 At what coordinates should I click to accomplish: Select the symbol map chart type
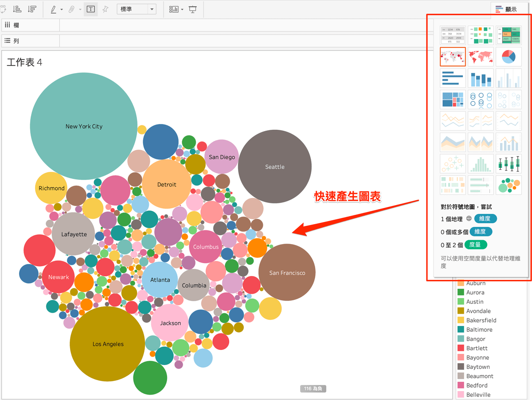click(x=453, y=57)
